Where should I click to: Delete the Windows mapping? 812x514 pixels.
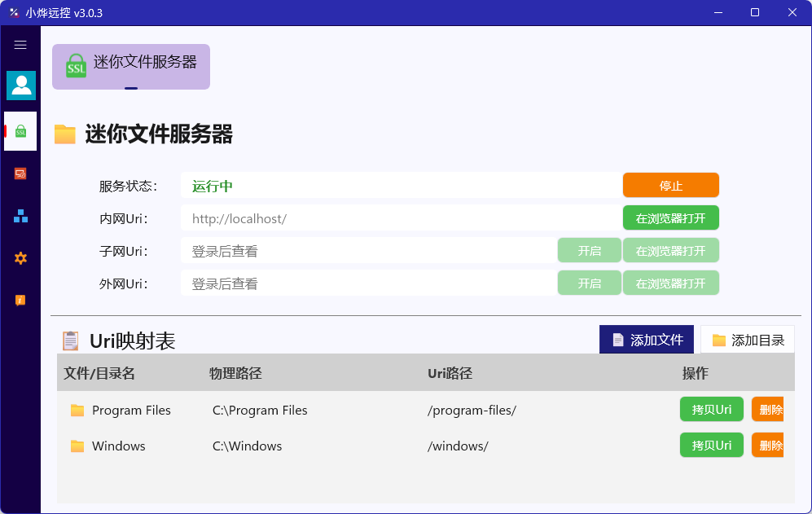coord(767,445)
